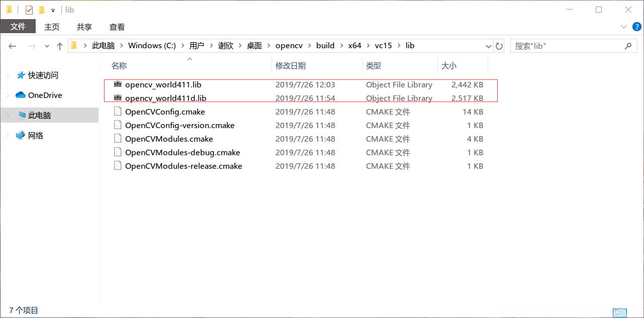
Task: Click the lib folder icon in title bar
Action: tap(9, 10)
